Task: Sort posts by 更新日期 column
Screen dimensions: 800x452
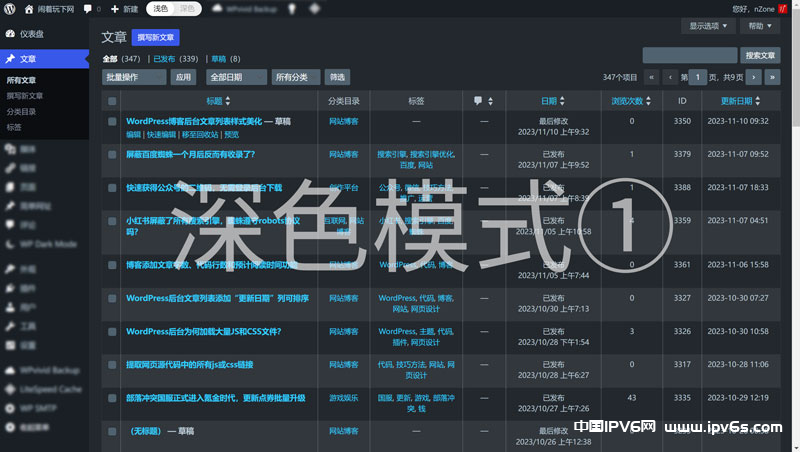Action: [x=740, y=101]
